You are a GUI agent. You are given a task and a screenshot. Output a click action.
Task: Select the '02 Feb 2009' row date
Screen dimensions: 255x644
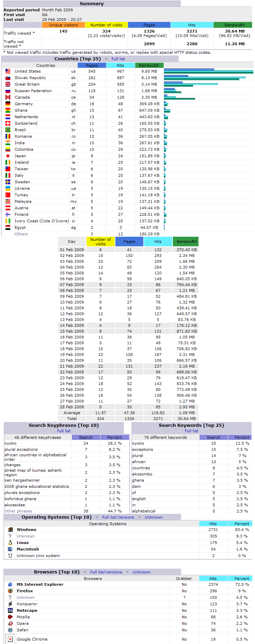[72, 256]
